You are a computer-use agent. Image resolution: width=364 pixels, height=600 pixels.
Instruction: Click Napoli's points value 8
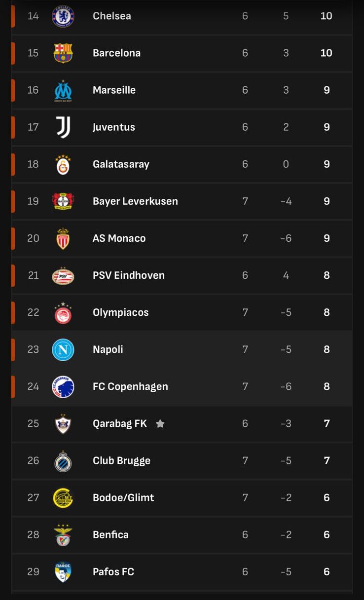[327, 349]
